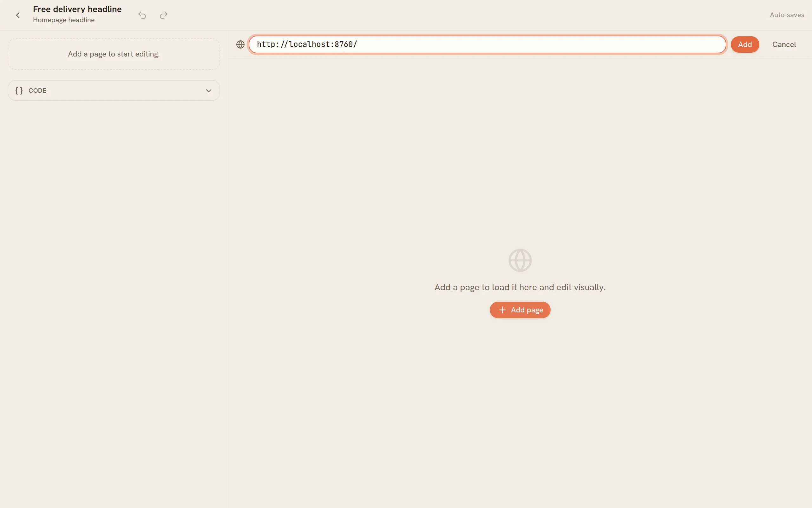Click the Add button next to URL
The image size is (812, 508).
point(745,44)
